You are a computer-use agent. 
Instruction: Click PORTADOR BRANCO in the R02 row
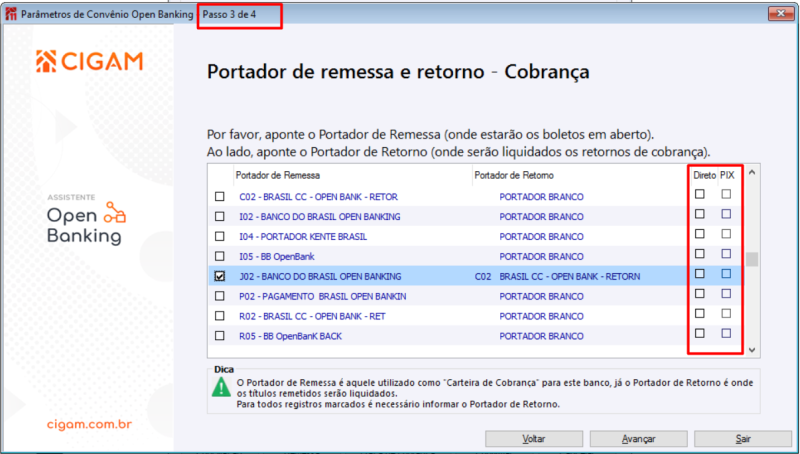pyautogui.click(x=541, y=316)
